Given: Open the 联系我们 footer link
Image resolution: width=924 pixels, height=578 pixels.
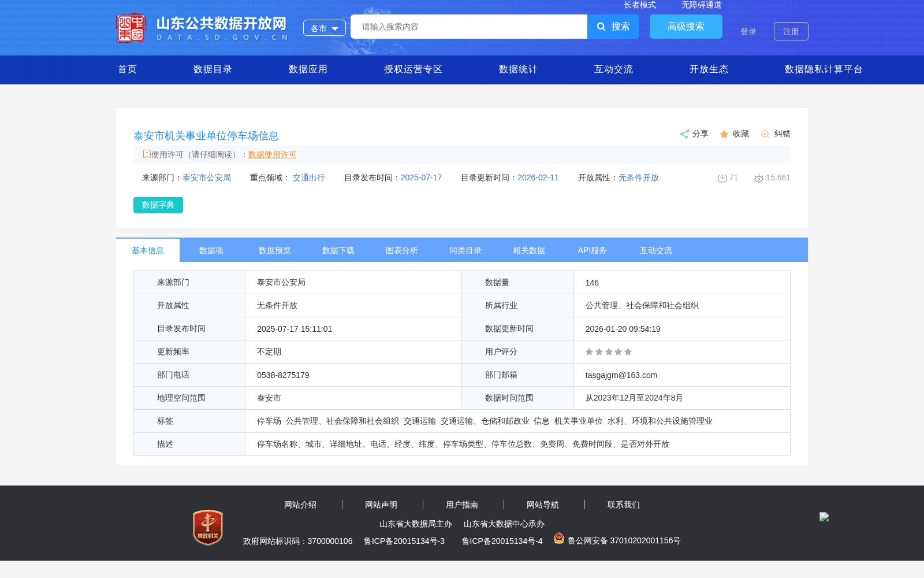Looking at the screenshot, I should tap(624, 505).
